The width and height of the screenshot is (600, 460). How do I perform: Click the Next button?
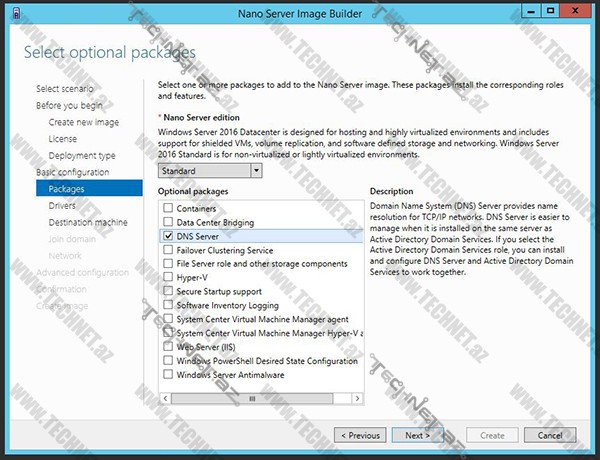click(x=417, y=435)
